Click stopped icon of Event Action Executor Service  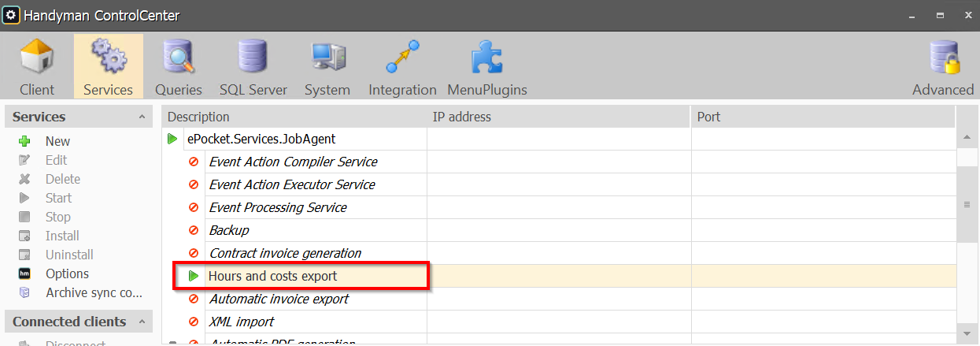point(194,184)
